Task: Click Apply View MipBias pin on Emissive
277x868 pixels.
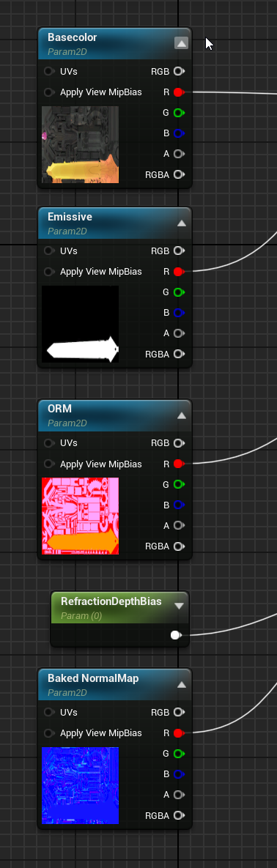Action: point(49,271)
